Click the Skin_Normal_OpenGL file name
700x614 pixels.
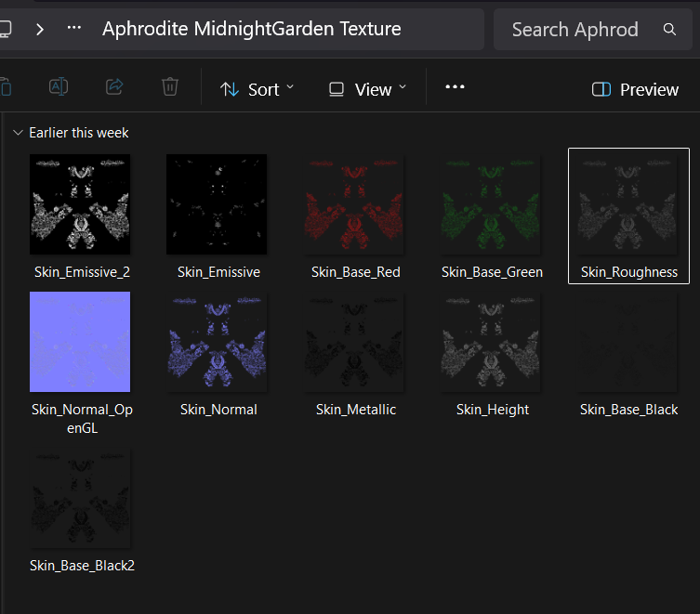(x=82, y=419)
